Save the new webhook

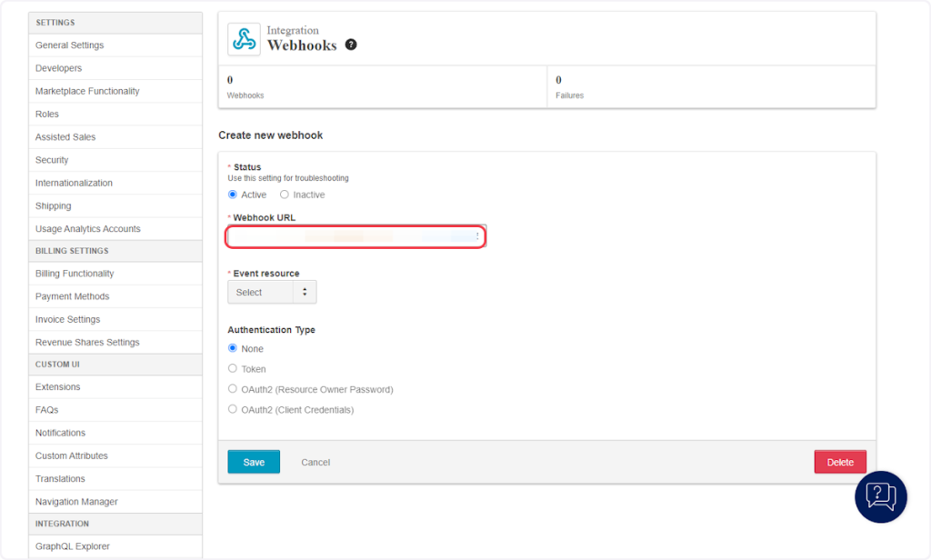[x=254, y=462]
